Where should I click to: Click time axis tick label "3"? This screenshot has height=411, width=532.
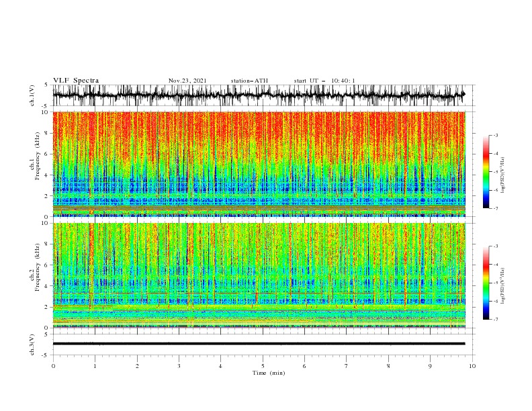click(x=179, y=366)
